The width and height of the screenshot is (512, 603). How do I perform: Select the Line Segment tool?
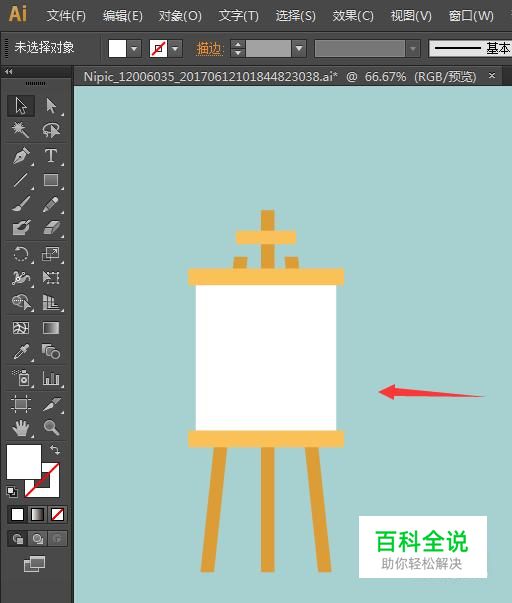click(21, 180)
